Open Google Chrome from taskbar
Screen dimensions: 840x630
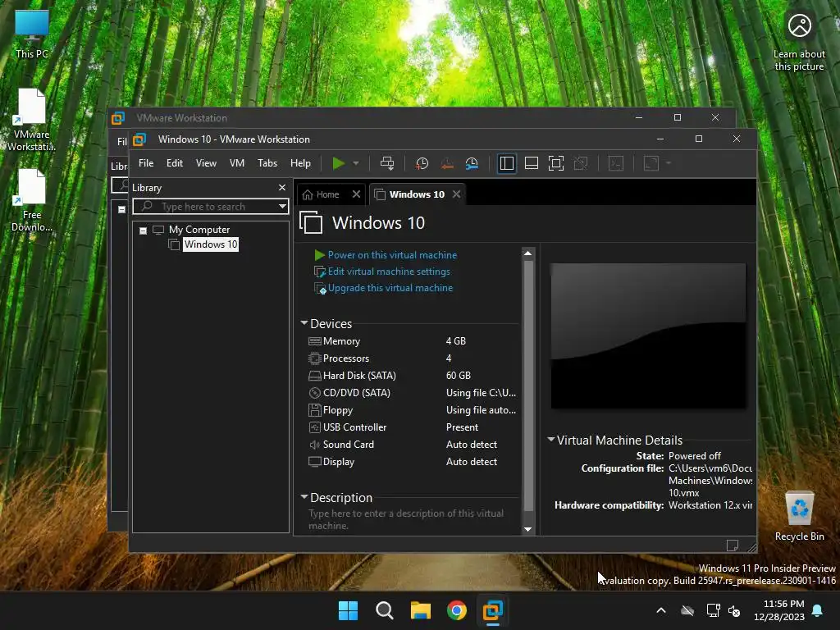[457, 610]
